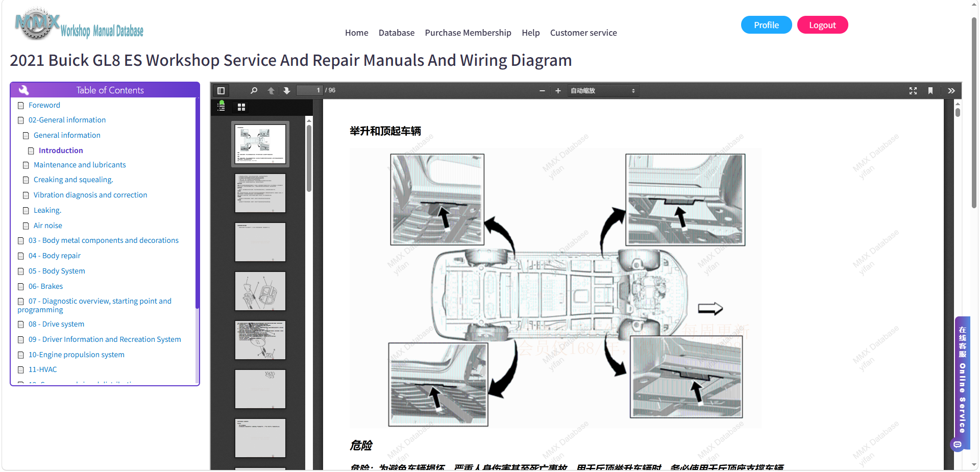Click the browser page scrollbar
The image size is (980, 472).
pyautogui.click(x=974, y=112)
